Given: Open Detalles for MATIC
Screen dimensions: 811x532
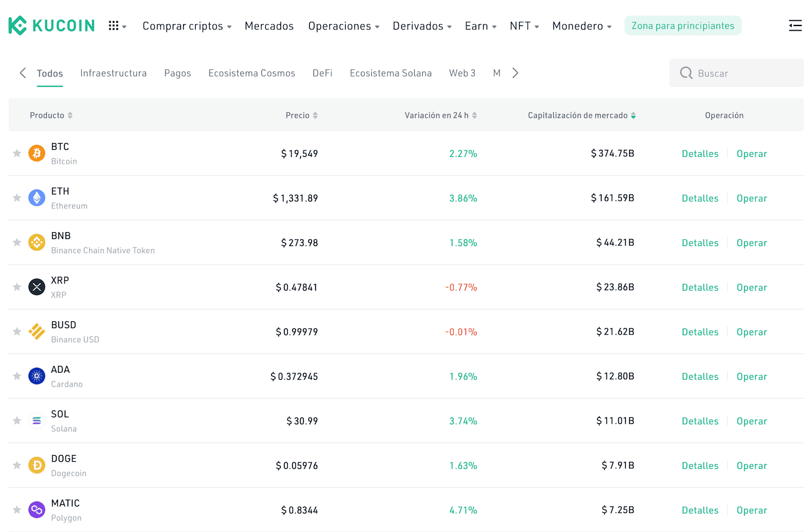Looking at the screenshot, I should click(x=700, y=511).
